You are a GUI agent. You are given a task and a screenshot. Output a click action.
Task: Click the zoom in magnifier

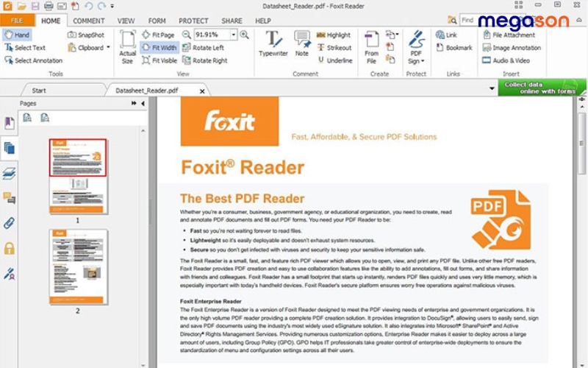[245, 35]
